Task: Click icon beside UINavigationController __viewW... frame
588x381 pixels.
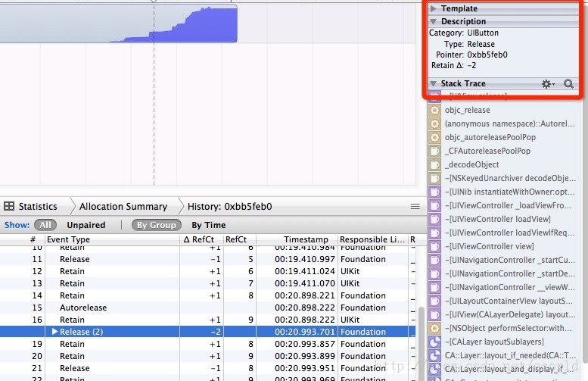Action: point(434,287)
